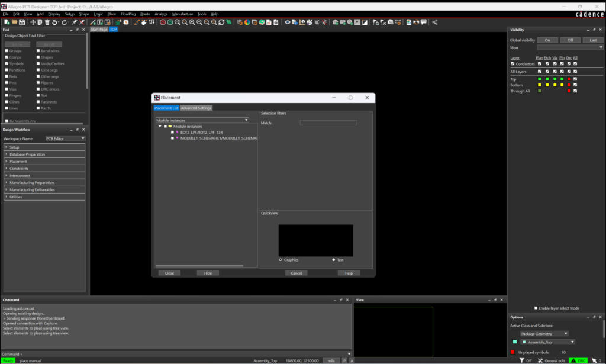Click the Match input field
The height and width of the screenshot is (364, 606).
point(328,123)
